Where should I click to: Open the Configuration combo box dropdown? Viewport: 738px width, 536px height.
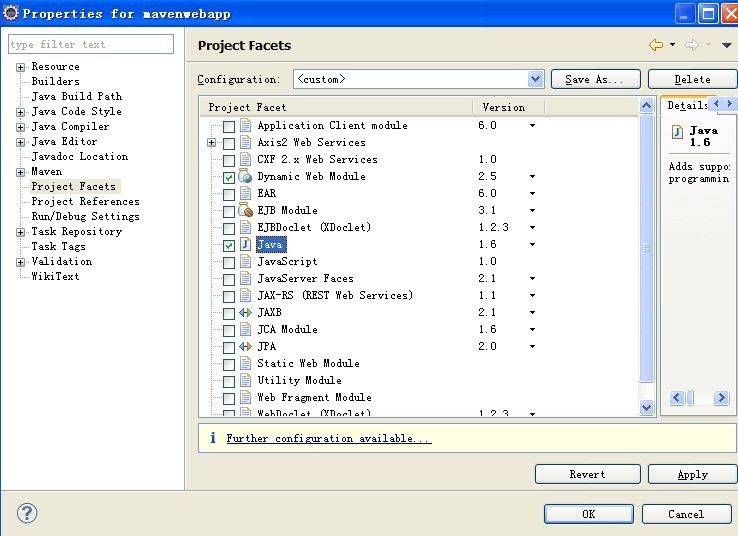click(x=535, y=79)
